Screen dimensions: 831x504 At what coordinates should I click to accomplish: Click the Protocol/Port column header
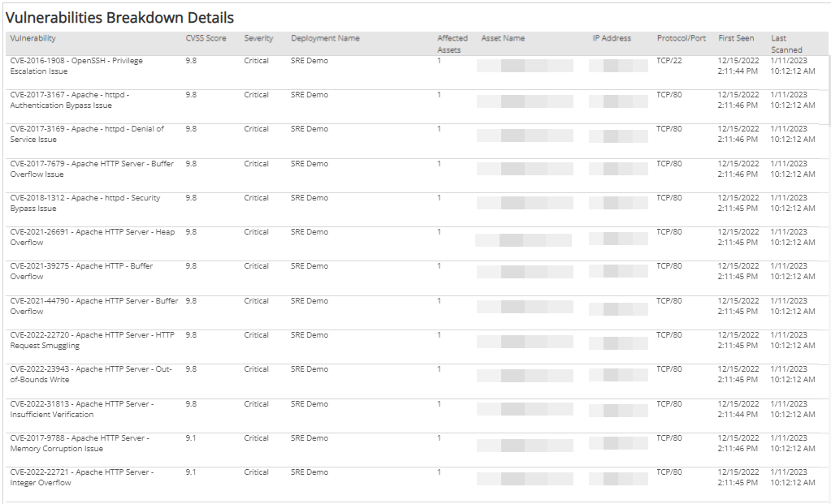(681, 38)
